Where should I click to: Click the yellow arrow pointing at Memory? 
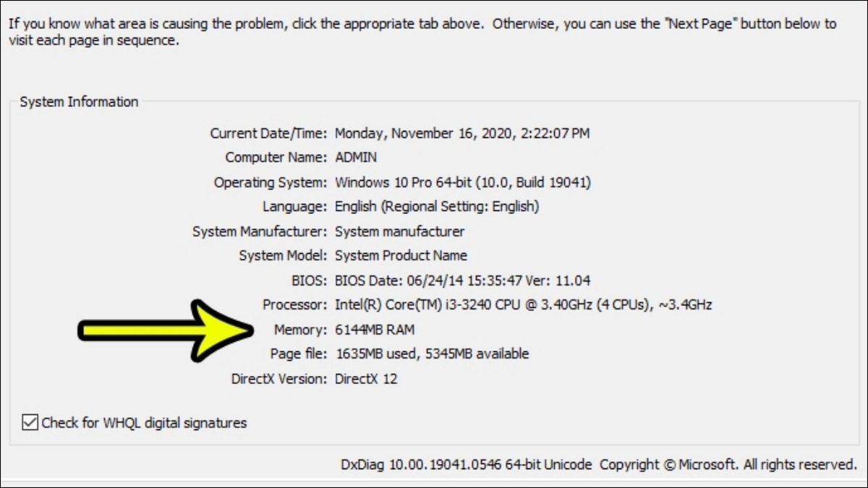point(166,330)
